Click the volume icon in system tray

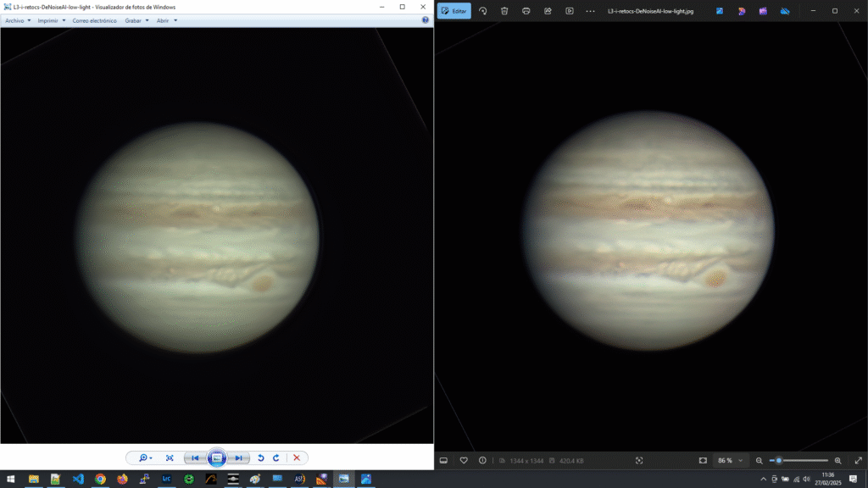(x=807, y=480)
